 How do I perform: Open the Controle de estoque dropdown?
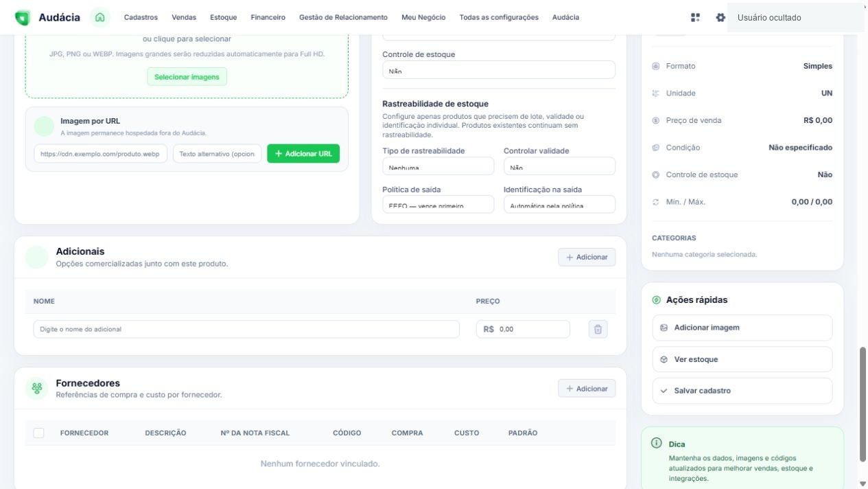[x=499, y=70]
